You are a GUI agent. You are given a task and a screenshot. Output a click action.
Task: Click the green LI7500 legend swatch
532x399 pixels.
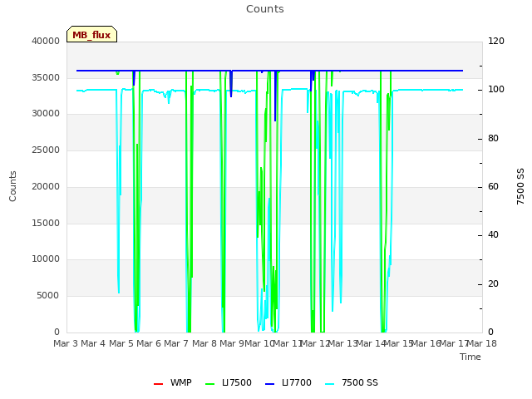point(210,384)
